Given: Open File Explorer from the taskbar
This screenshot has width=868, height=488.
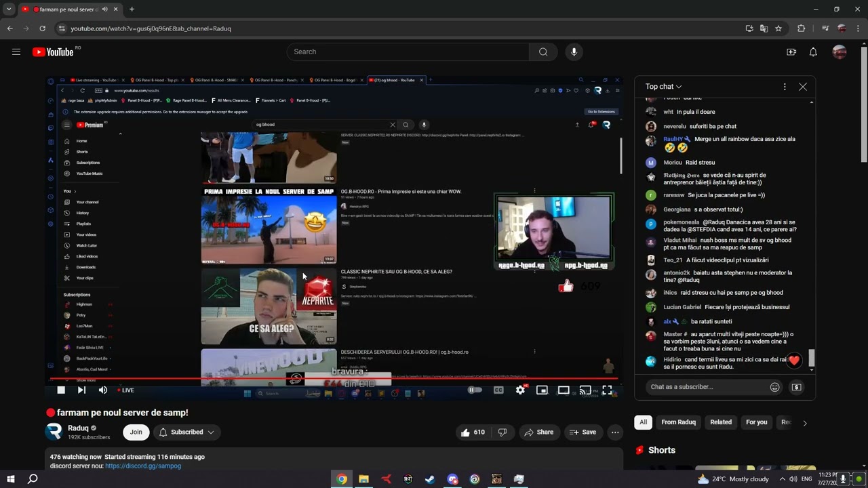Looking at the screenshot, I should tap(363, 479).
